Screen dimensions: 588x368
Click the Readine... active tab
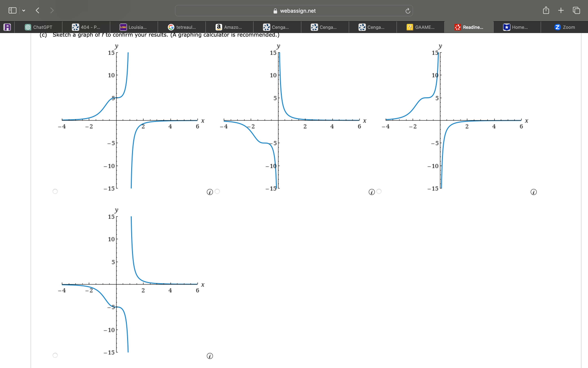(469, 27)
